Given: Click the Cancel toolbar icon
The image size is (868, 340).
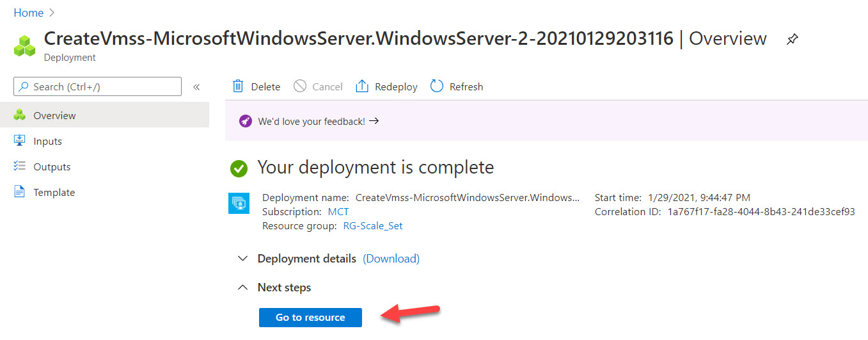Looking at the screenshot, I should point(300,86).
